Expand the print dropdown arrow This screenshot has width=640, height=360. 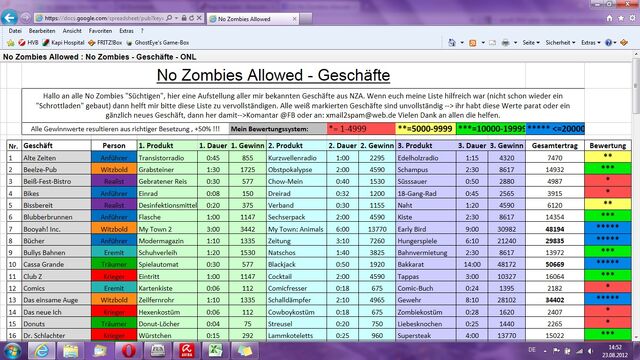pyautogui.click(x=516, y=42)
